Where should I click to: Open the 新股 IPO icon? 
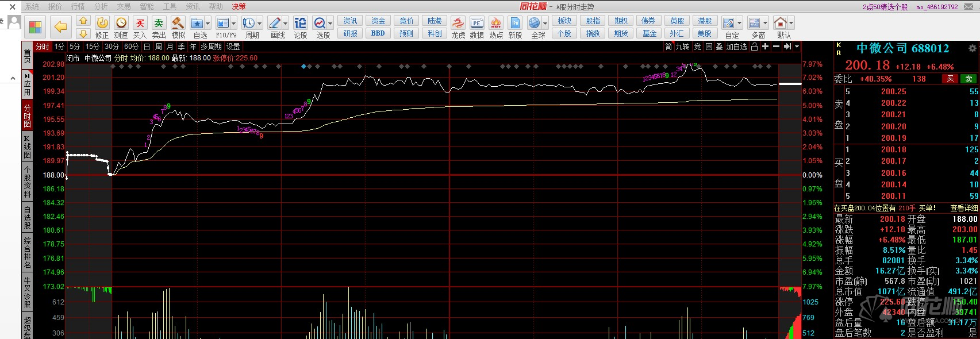tap(515, 24)
